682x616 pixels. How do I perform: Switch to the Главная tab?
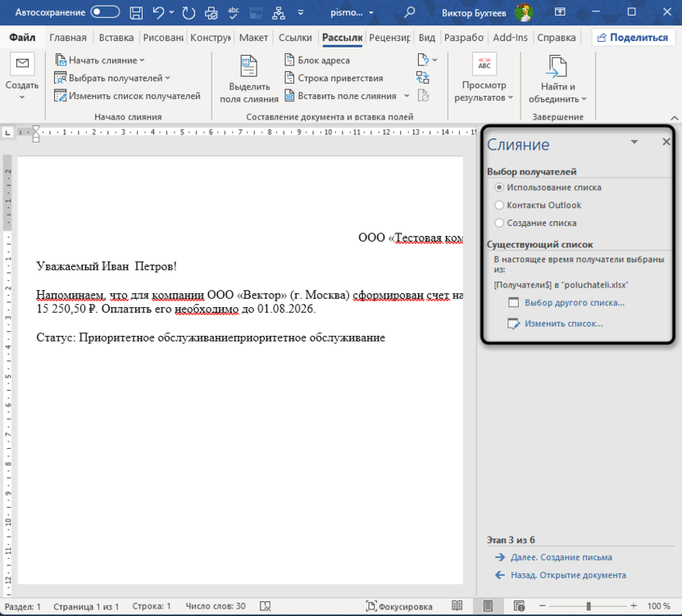click(x=68, y=38)
